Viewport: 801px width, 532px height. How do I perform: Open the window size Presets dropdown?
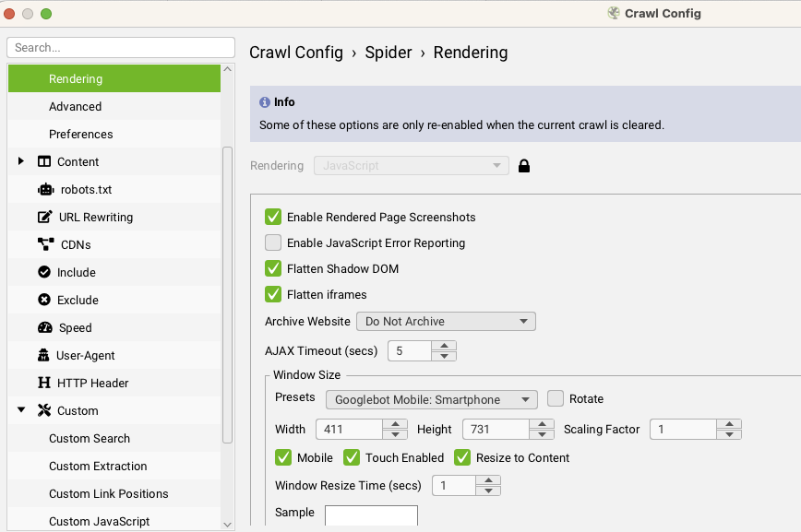click(x=431, y=399)
